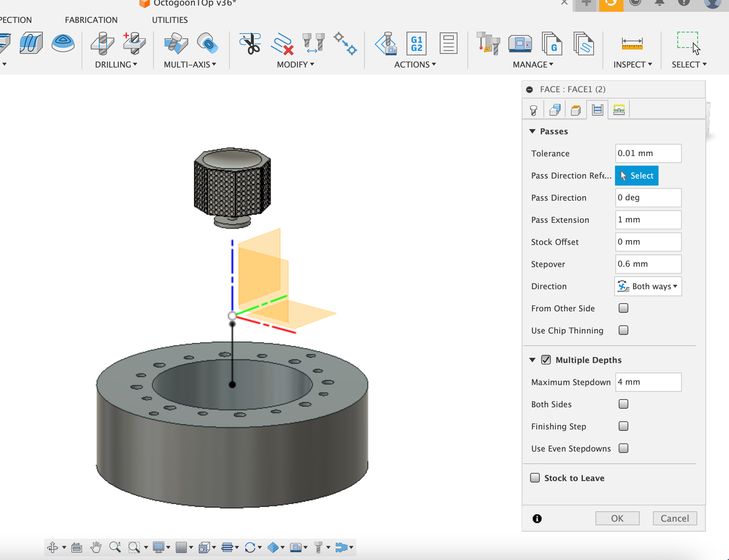The height and width of the screenshot is (560, 729).
Task: Open the Direction dropdown showing Both ways
Action: [x=648, y=286]
